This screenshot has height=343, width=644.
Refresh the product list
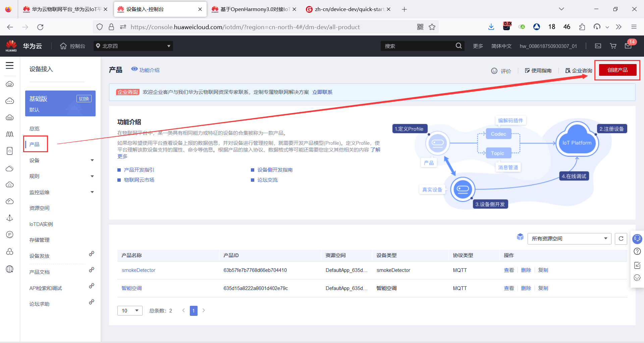tap(621, 239)
